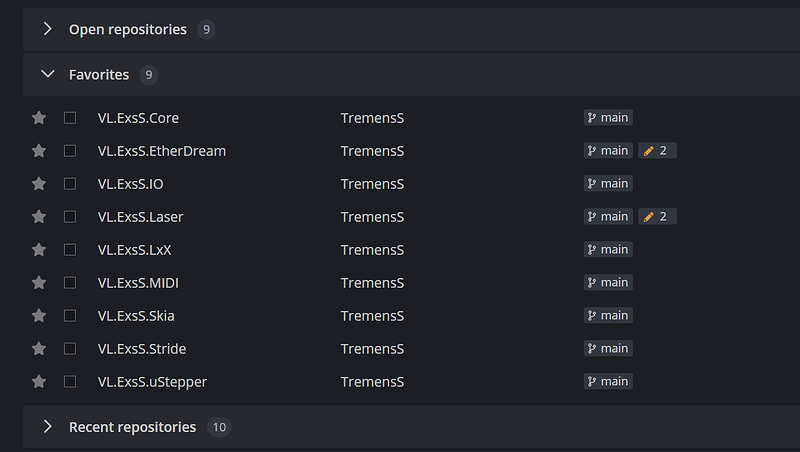
Task: Click the main branch badge of VL.ExsS.Core
Action: coord(608,117)
